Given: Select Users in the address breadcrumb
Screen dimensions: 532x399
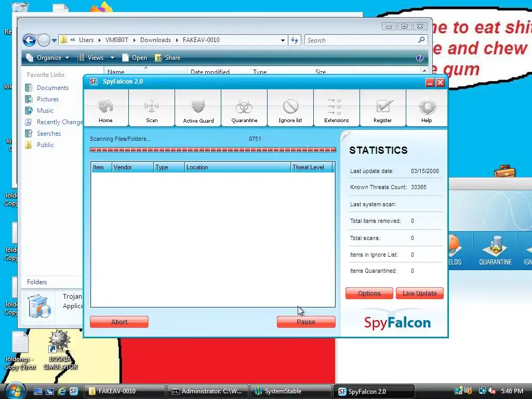Looking at the screenshot, I should pos(86,40).
